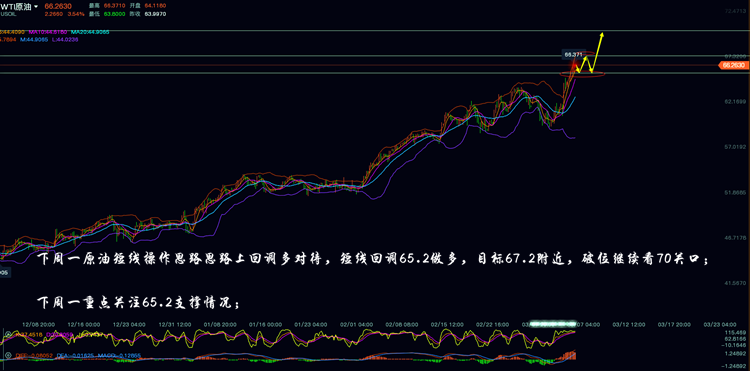The image size is (750, 371).
Task: Click the 3.54% change percentage
Action: click(76, 14)
